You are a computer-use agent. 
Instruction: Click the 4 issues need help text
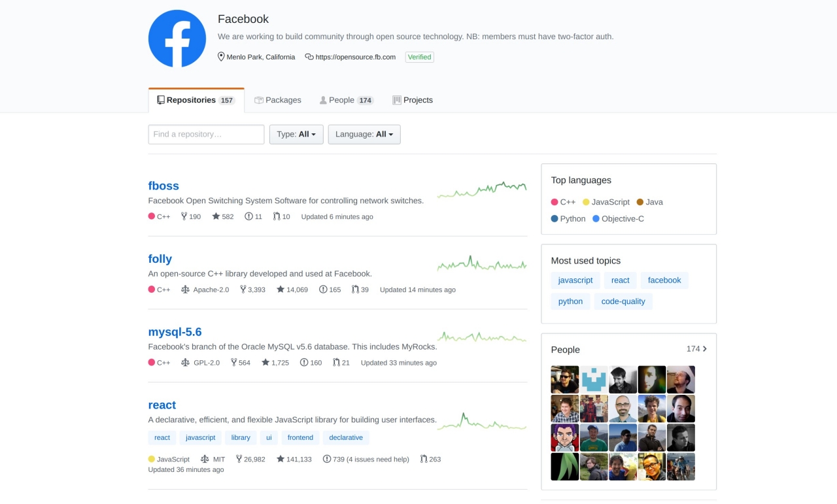[x=378, y=459]
